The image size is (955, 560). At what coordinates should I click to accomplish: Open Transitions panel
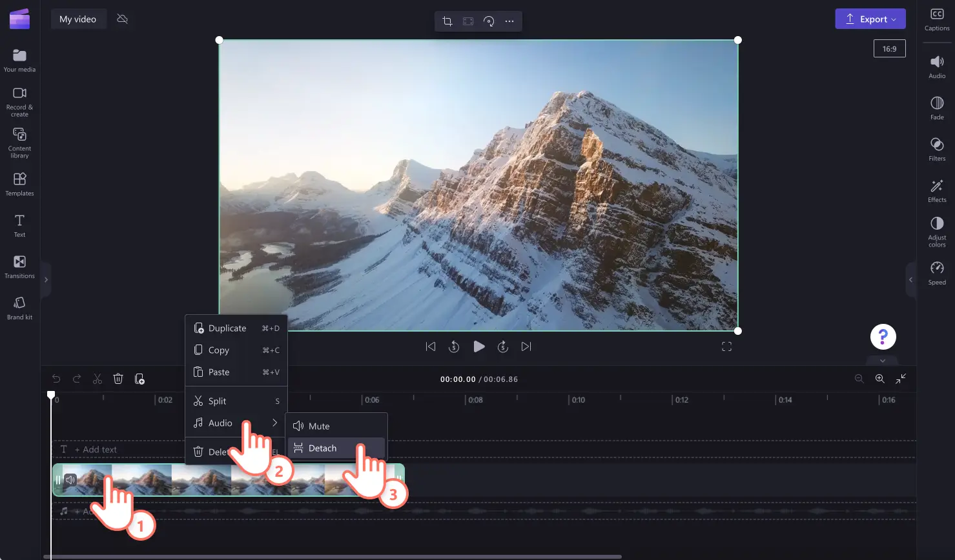coord(19,266)
